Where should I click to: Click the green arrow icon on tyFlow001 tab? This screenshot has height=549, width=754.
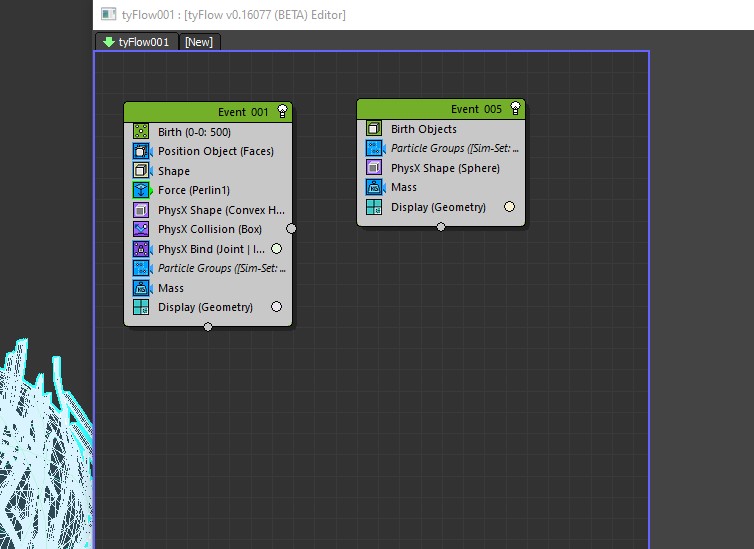[x=109, y=42]
